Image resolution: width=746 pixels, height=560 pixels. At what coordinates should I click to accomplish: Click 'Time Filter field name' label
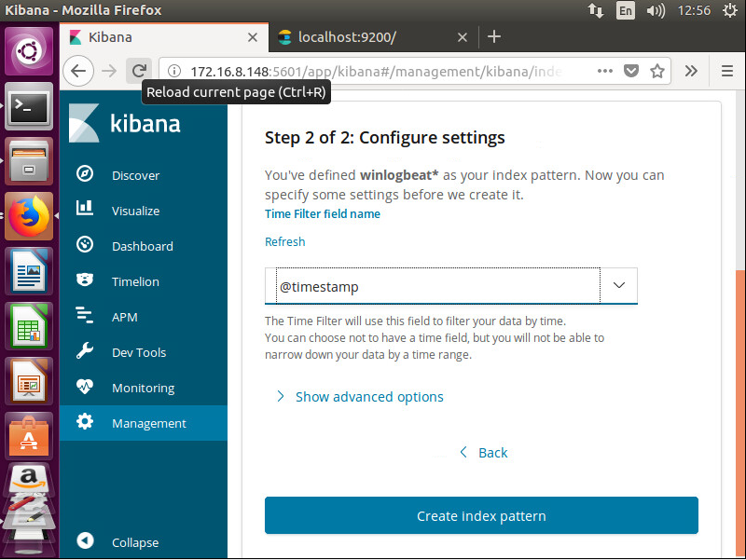coord(322,214)
